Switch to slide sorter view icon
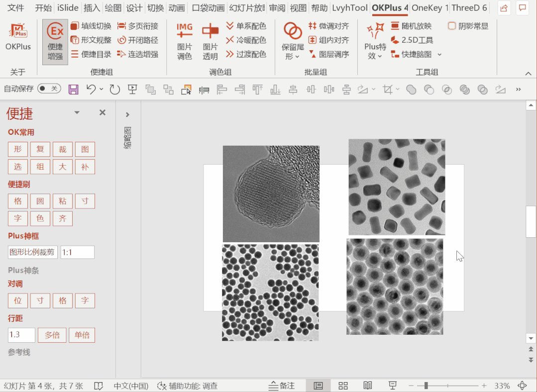Viewport: 537px width, 392px height. click(x=343, y=386)
